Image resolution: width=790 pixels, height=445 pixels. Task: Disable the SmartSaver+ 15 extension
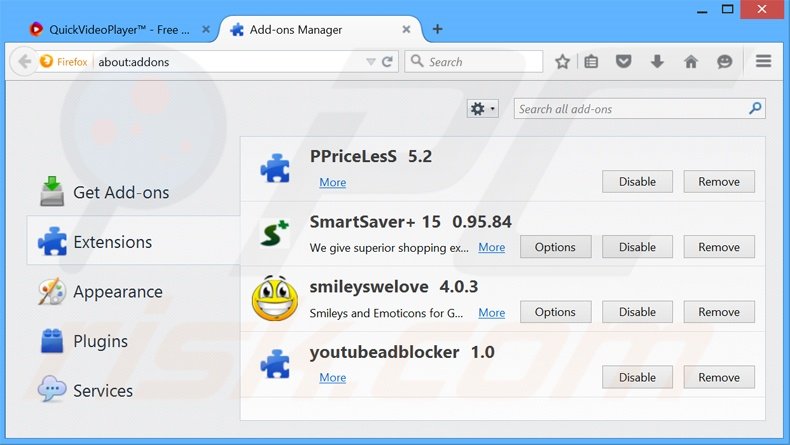point(637,247)
